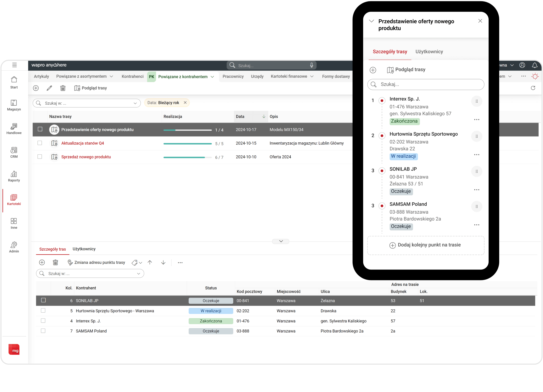Tick the Sprzedaż nowego produktu checkbox

coord(40,157)
